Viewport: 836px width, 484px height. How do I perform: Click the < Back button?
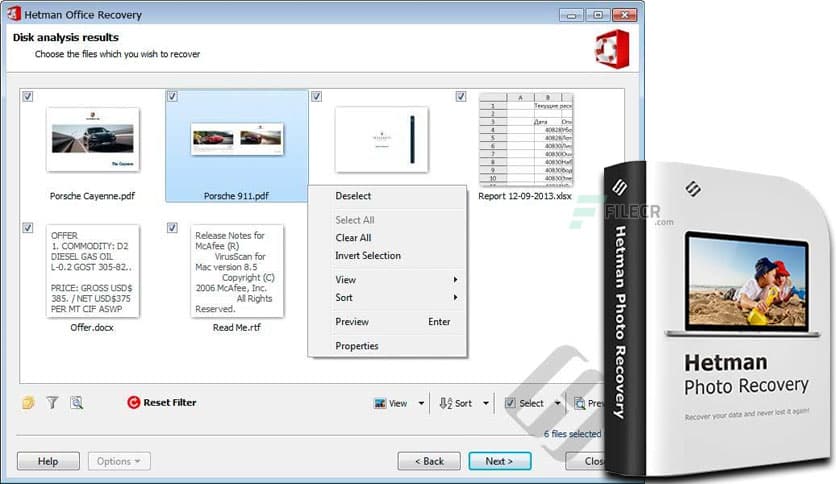(429, 461)
